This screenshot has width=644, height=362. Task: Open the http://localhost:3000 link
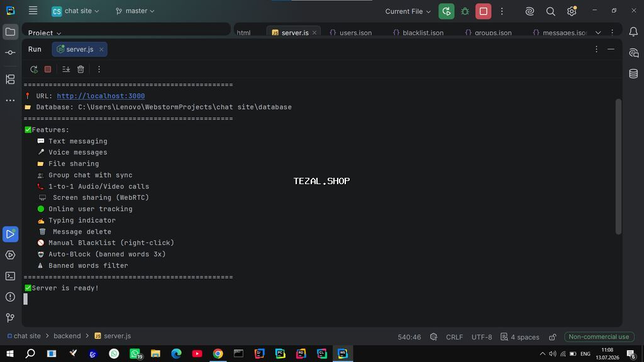(101, 96)
